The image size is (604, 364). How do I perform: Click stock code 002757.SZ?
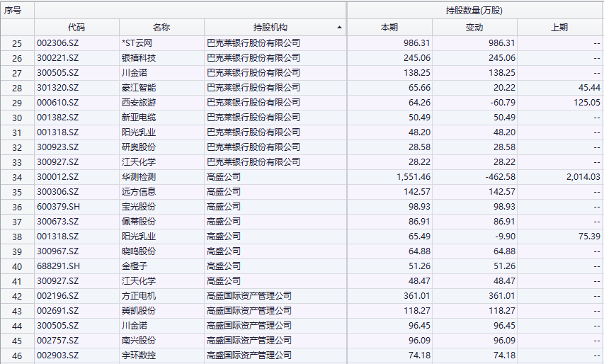58,341
